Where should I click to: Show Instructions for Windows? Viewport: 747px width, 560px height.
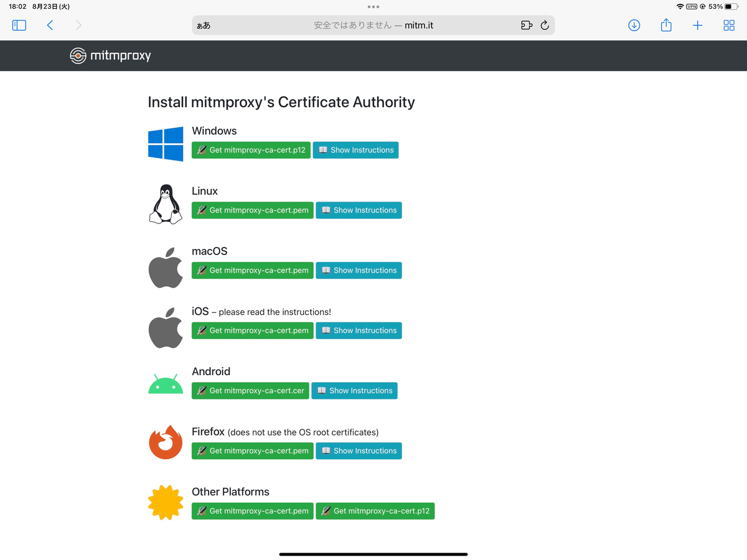pyautogui.click(x=355, y=150)
